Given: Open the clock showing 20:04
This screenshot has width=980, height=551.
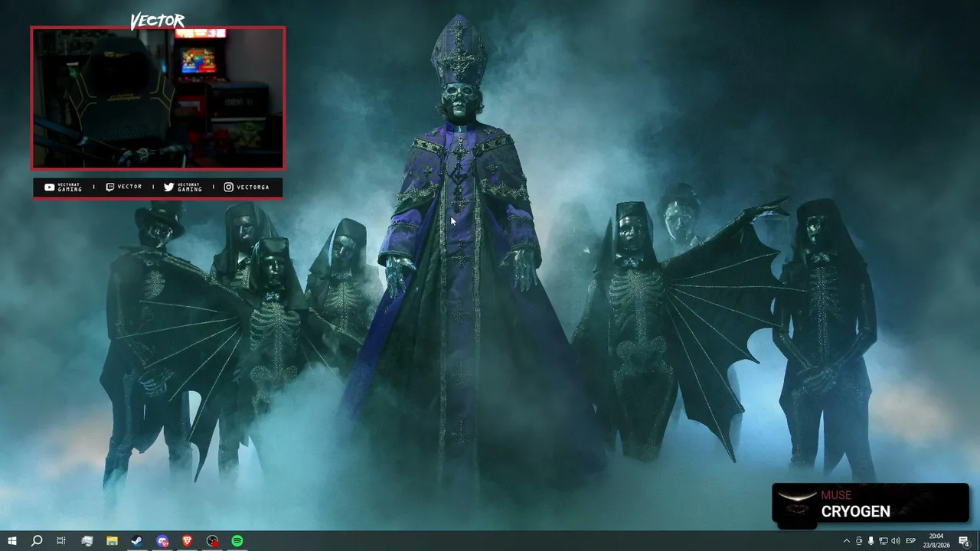Looking at the screenshot, I should [x=936, y=541].
